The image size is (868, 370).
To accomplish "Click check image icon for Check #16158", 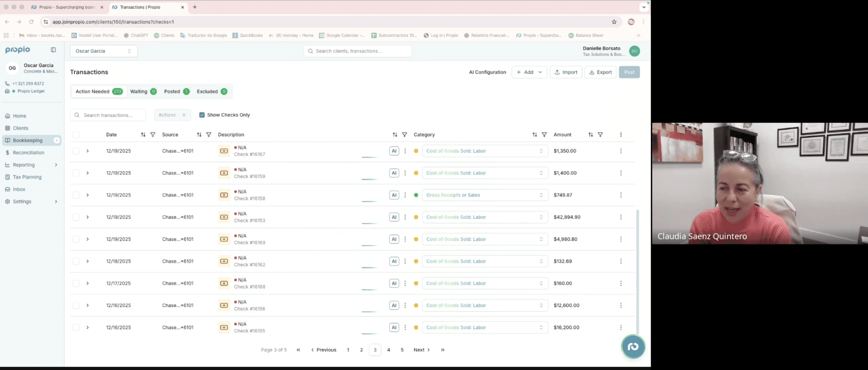I will [x=224, y=195].
